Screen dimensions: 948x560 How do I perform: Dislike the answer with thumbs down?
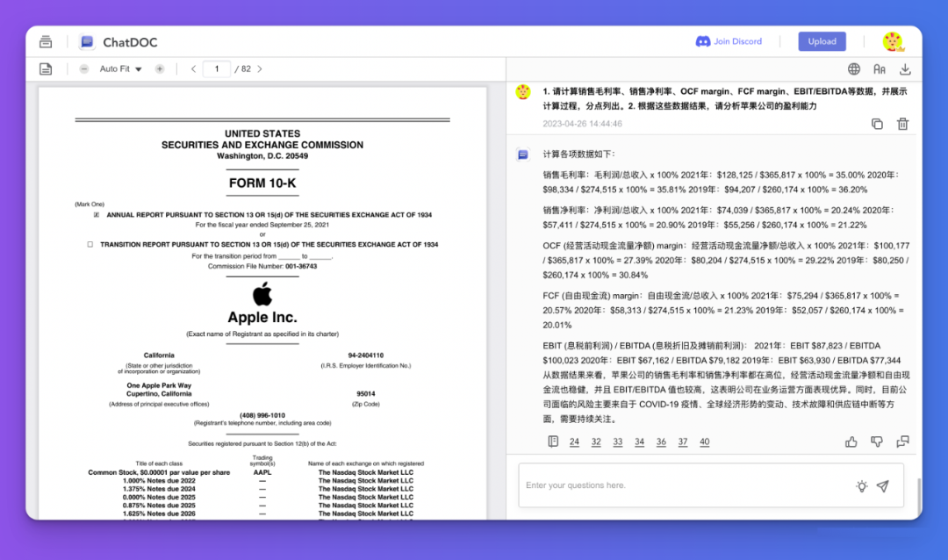click(877, 442)
